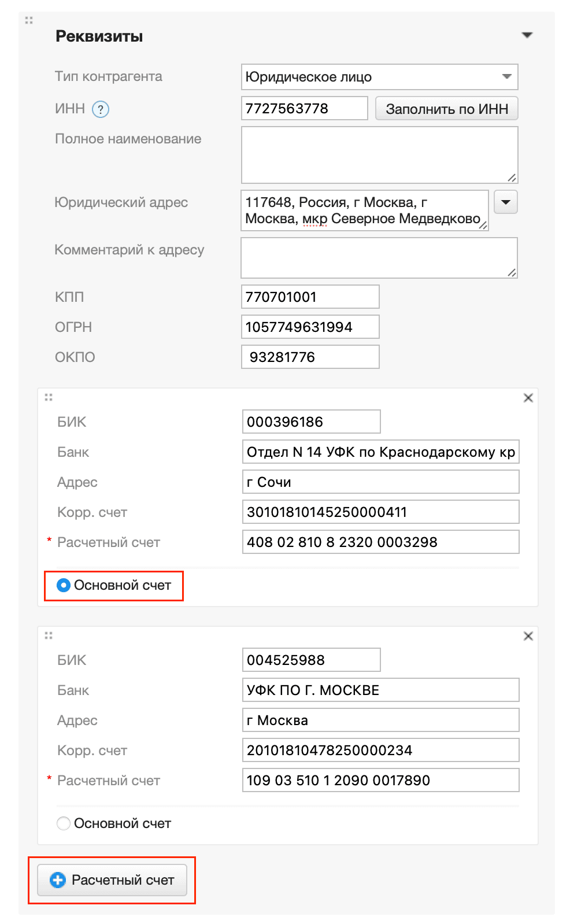Click the Адрес field containing г Сочи
The height and width of the screenshot is (924, 570).
click(x=381, y=482)
